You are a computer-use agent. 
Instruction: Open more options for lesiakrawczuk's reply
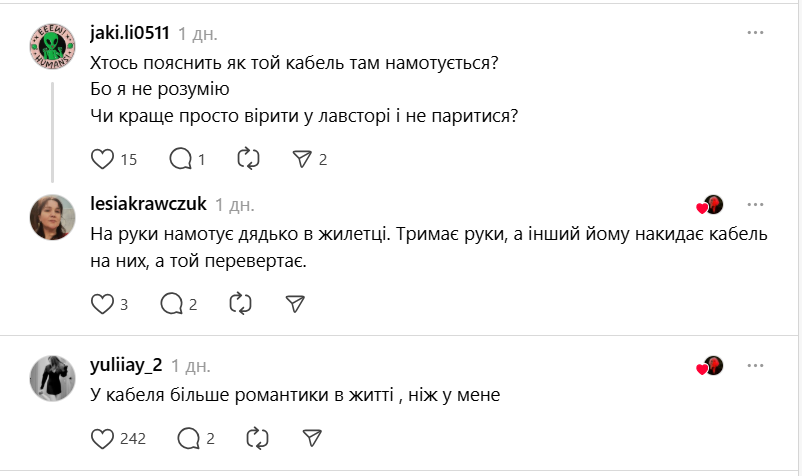click(756, 204)
